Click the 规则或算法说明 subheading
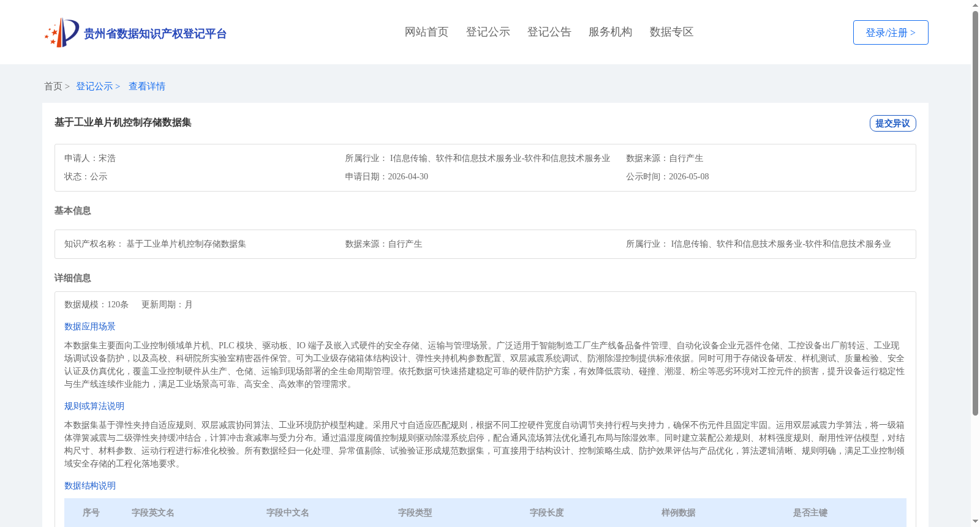The height and width of the screenshot is (527, 980). coord(94,406)
